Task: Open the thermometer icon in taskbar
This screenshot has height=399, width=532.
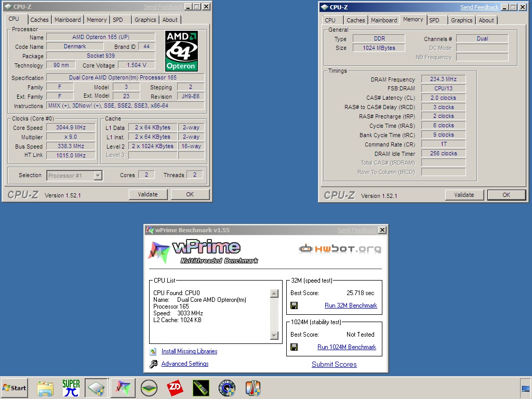Action: [253, 388]
